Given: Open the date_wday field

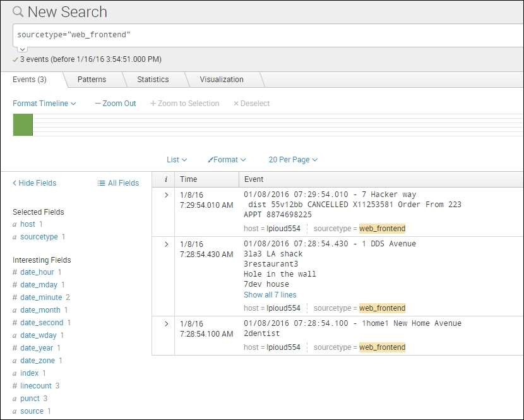Looking at the screenshot, I should (39, 335).
